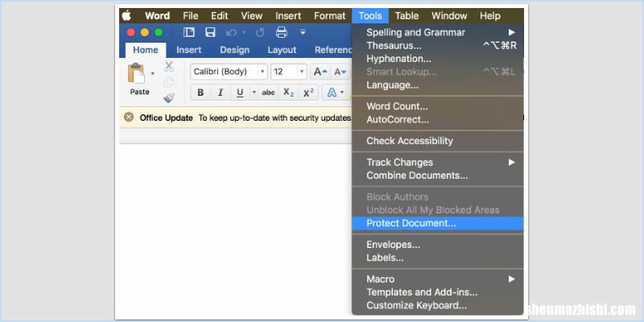The width and height of the screenshot is (644, 322).
Task: Choose Labels... menu entry
Action: [x=438, y=258]
